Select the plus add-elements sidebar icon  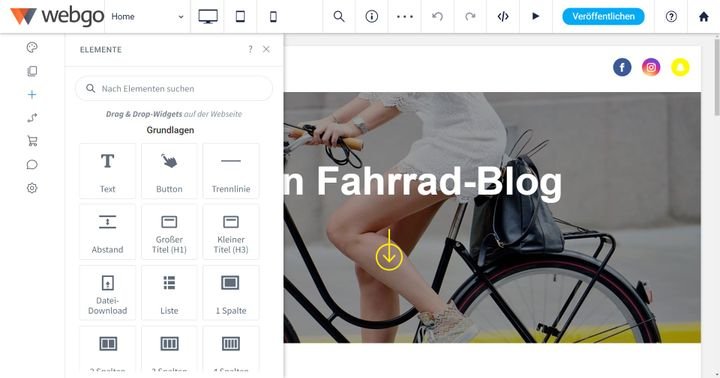click(32, 94)
